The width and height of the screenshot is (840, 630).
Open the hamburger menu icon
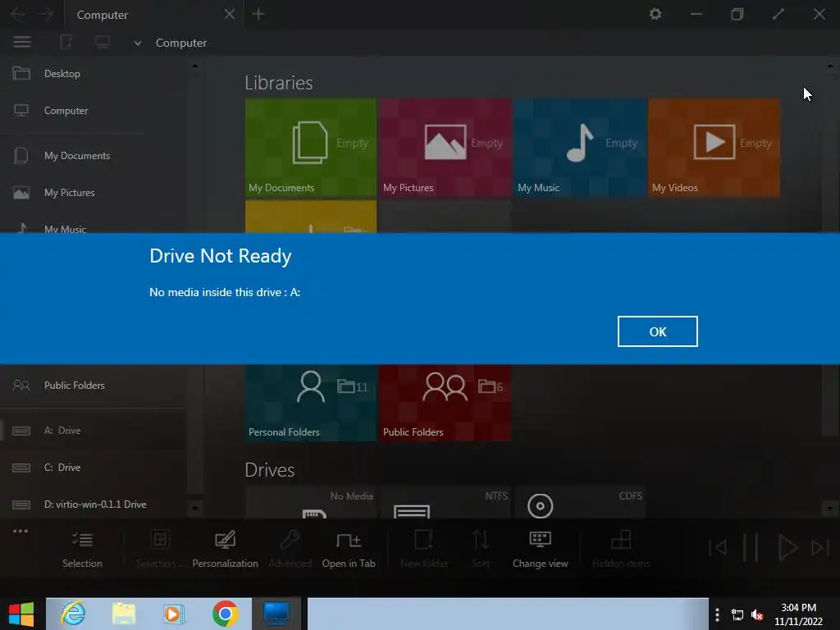pos(22,42)
